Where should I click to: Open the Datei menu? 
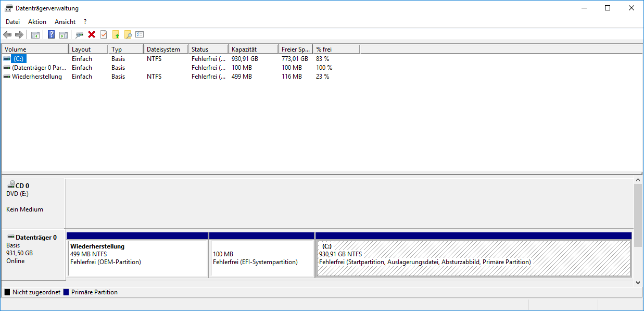[12, 22]
